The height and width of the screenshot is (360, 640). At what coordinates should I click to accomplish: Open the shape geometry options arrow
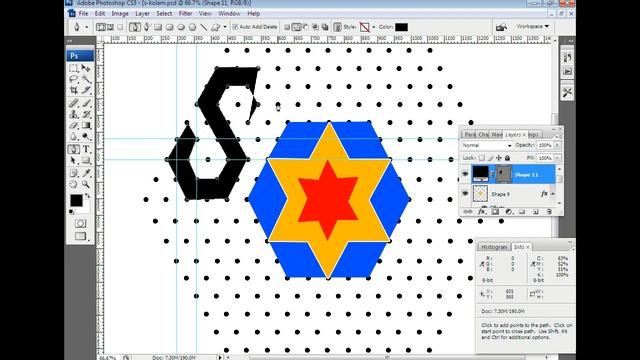pyautogui.click(x=225, y=27)
